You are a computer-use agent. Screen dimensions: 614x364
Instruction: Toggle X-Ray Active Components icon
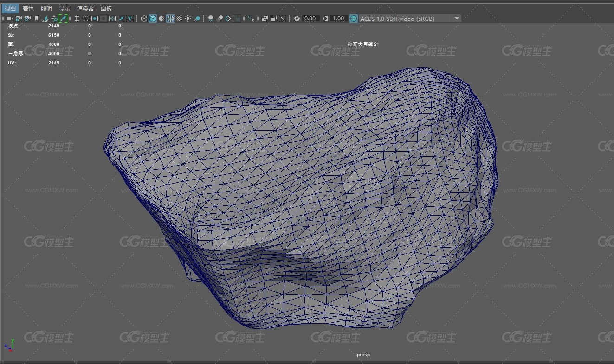tap(274, 19)
